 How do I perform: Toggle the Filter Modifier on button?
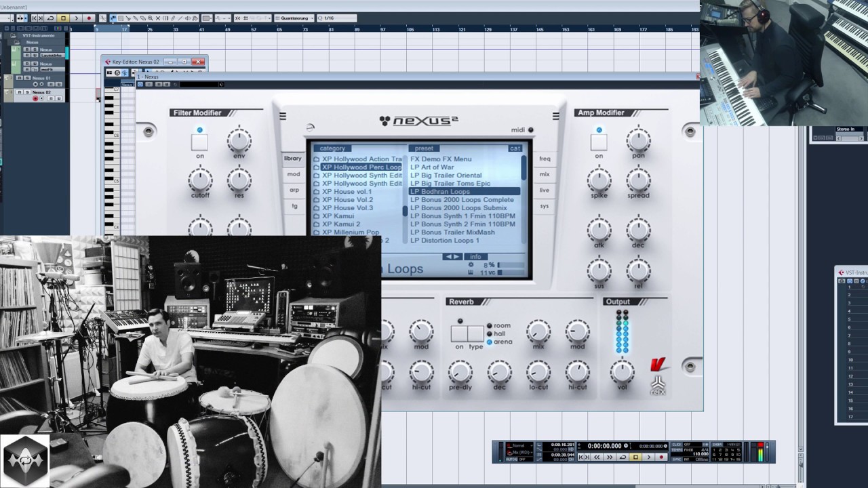pyautogui.click(x=199, y=142)
